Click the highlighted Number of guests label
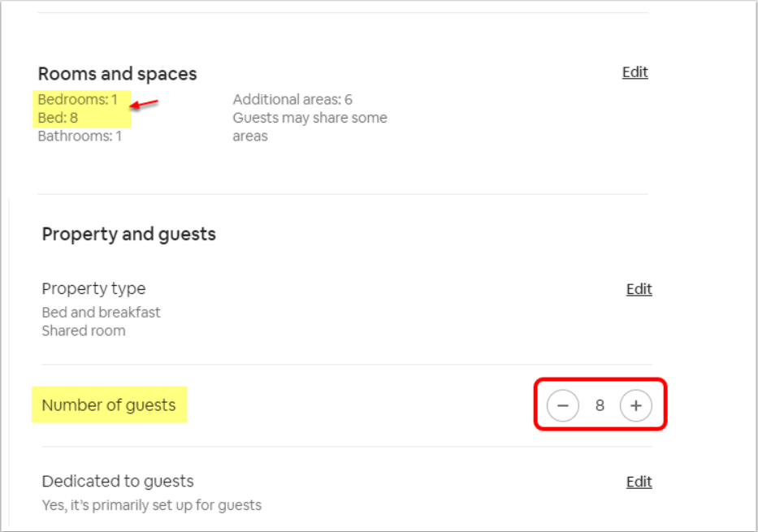Screen dimensions: 758x532 pyautogui.click(x=109, y=405)
